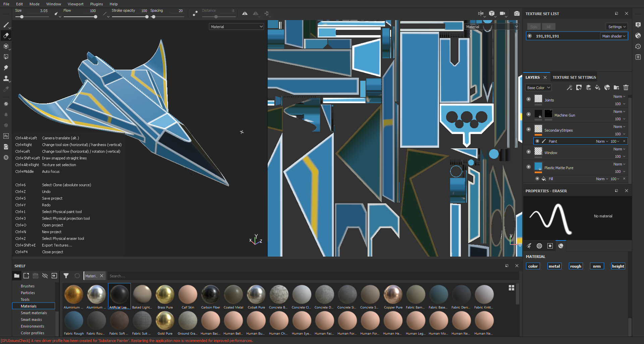Open the Display settings icon on right dock
This screenshot has height=344, width=644.
(638, 25)
